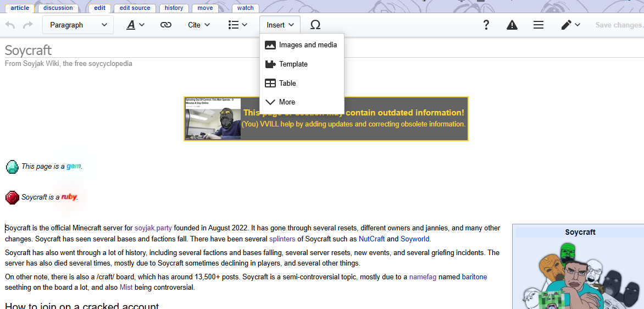Screen dimensions: 644x309
Task: Click the link chain icon
Action: 165,25
